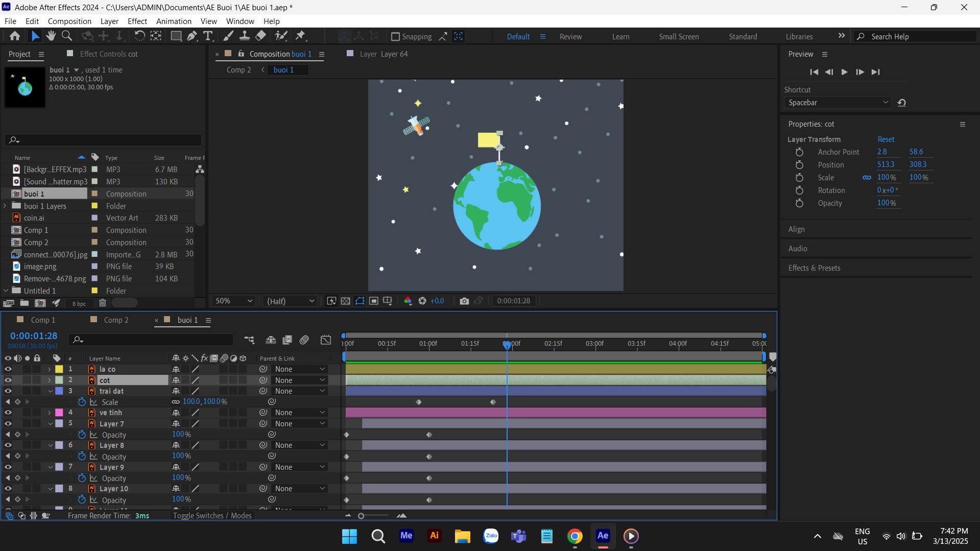Open the Animation menu

click(x=174, y=21)
